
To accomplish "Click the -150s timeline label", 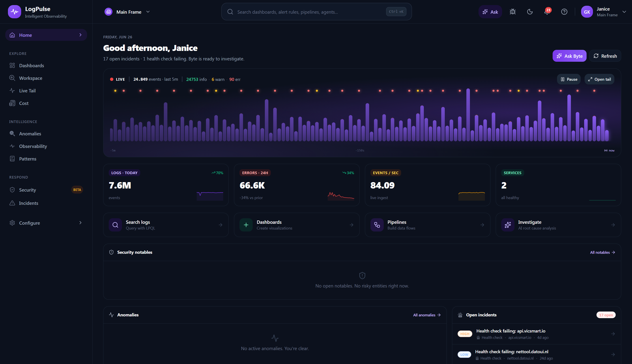I will tap(360, 151).
